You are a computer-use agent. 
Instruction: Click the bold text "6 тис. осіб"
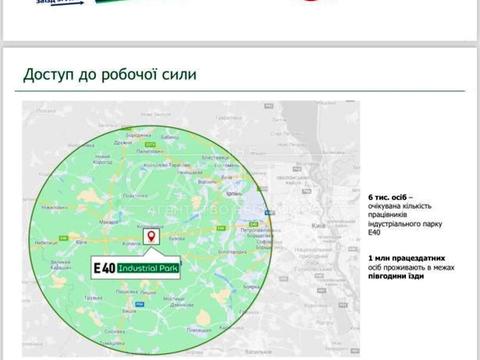click(387, 197)
